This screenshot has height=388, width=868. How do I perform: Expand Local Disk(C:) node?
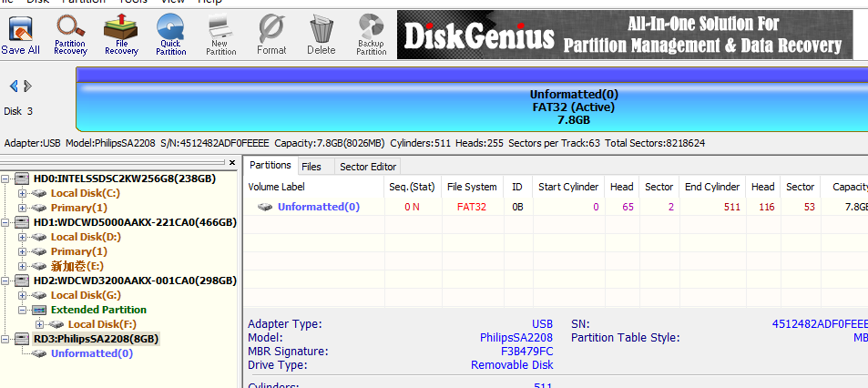pos(22,193)
